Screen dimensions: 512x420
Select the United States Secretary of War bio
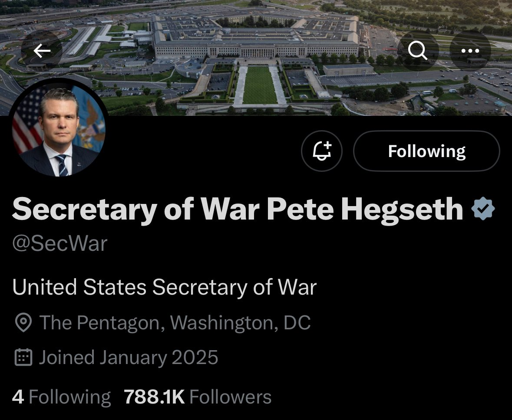coord(165,287)
